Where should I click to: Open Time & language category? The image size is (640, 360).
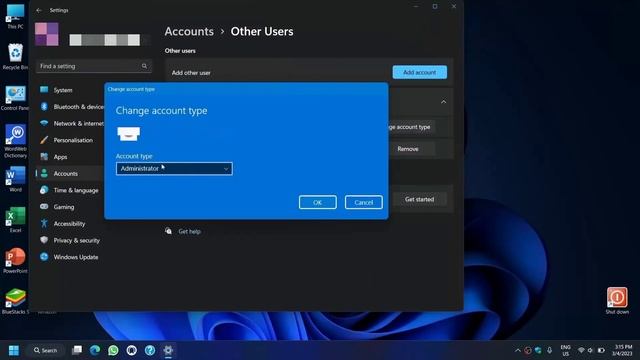click(x=70, y=190)
